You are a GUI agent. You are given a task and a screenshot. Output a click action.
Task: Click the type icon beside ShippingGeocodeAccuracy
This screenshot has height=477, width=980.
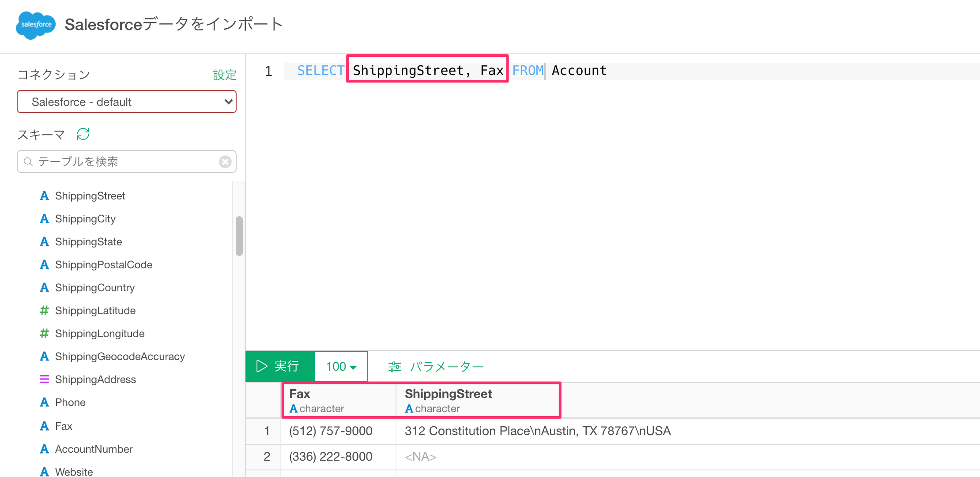tap(44, 357)
